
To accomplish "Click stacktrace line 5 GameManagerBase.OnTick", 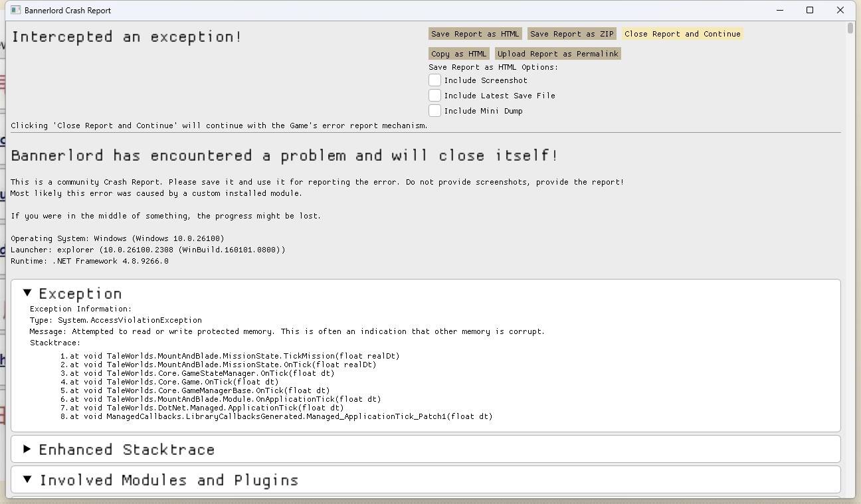I will tap(195, 390).
